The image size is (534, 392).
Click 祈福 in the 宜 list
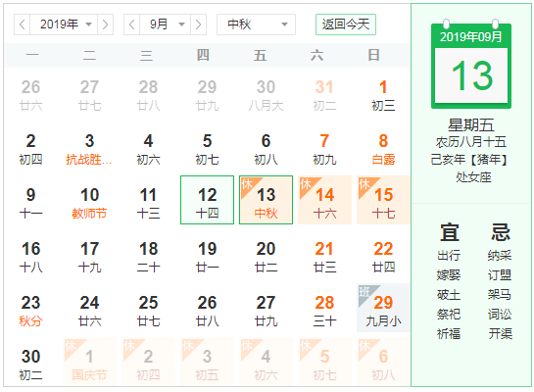[x=449, y=333]
